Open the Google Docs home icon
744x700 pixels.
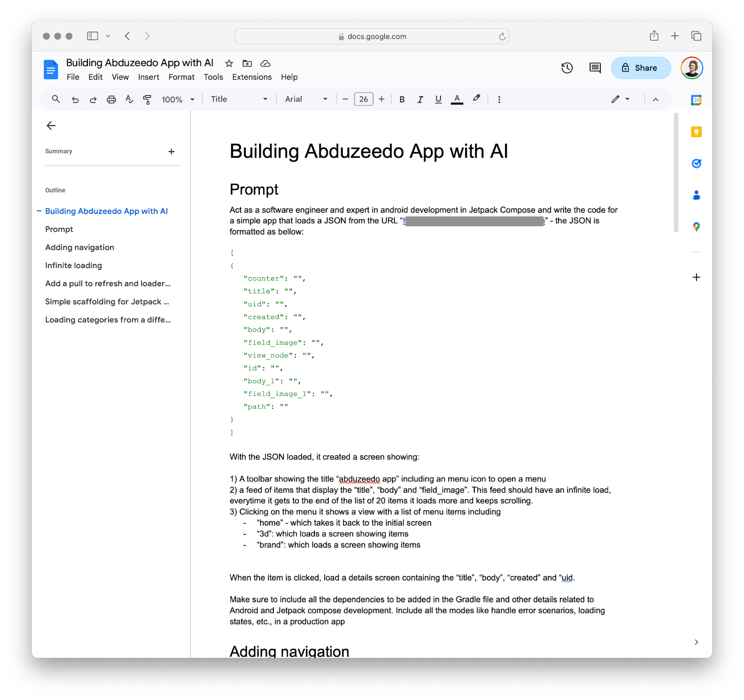51,70
